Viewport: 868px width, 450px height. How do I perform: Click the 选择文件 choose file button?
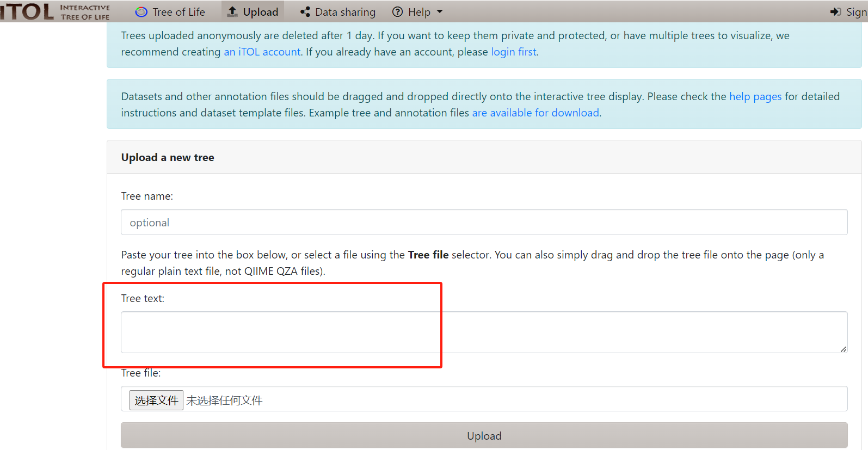pyautogui.click(x=156, y=400)
